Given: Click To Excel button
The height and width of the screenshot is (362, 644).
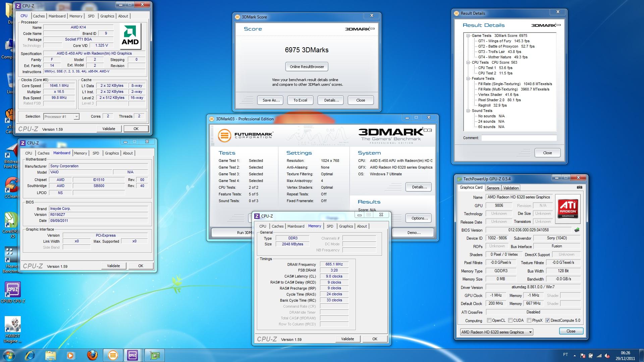Looking at the screenshot, I should click(300, 100).
